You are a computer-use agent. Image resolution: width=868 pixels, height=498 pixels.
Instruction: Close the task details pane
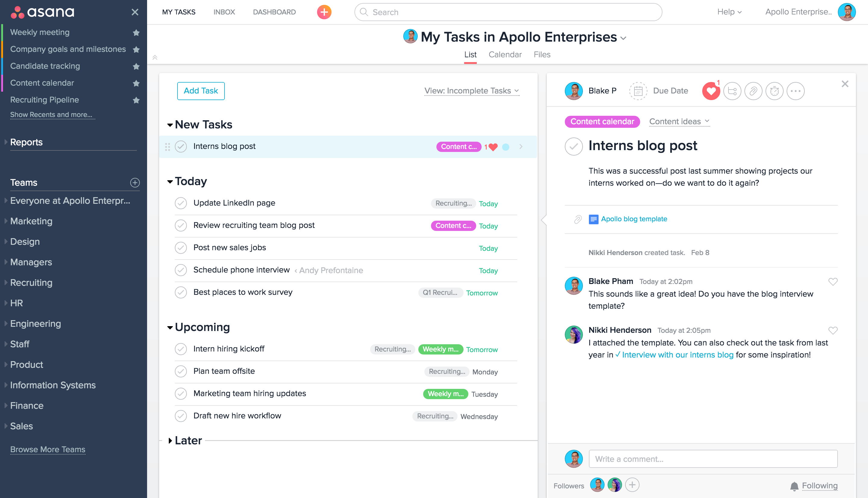click(x=845, y=84)
